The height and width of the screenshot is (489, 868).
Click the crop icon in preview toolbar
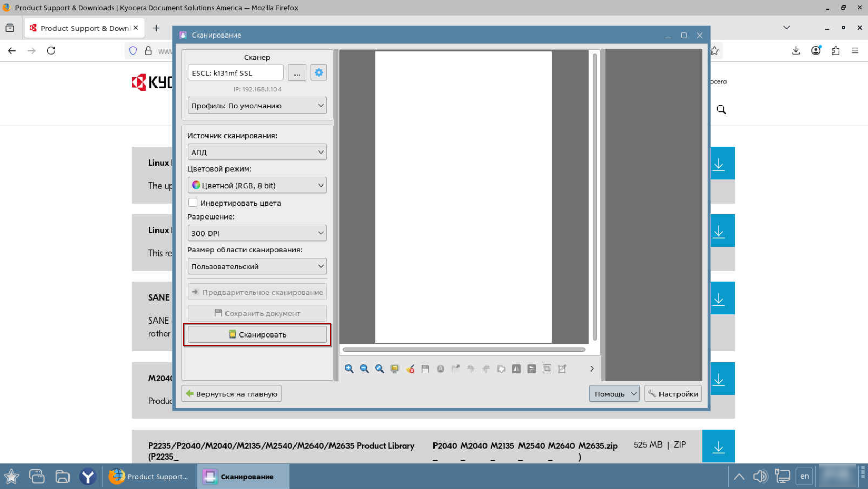[x=547, y=369]
